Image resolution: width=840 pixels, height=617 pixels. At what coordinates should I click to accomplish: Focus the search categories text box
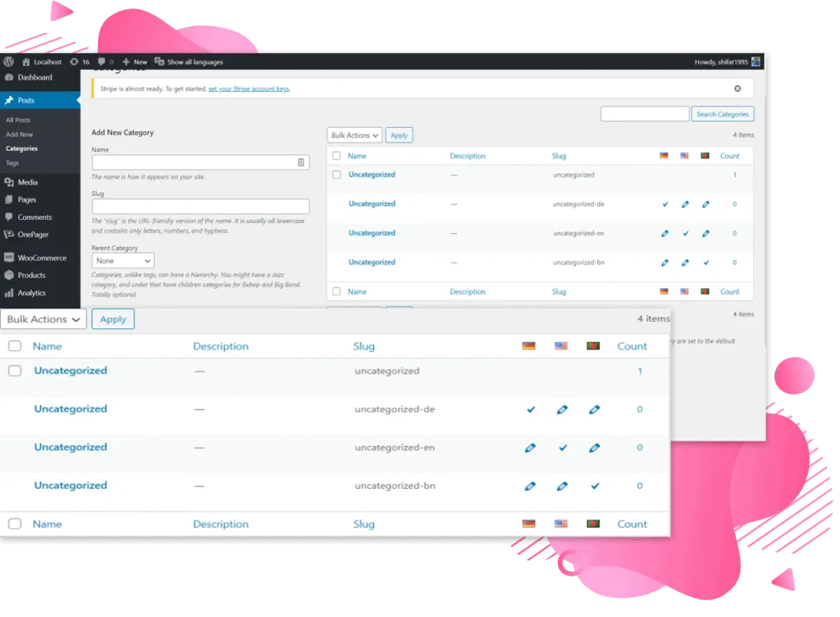click(645, 114)
